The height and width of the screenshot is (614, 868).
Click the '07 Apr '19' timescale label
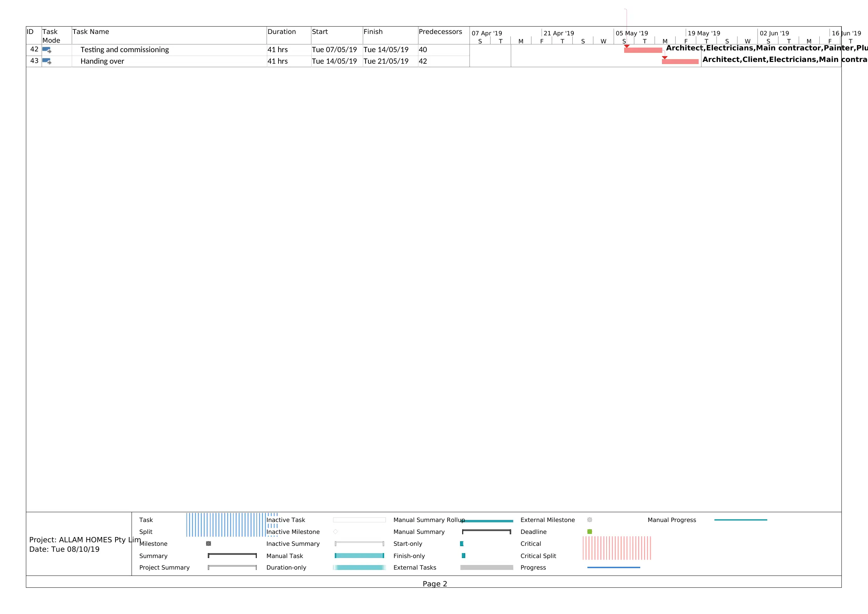(x=487, y=33)
